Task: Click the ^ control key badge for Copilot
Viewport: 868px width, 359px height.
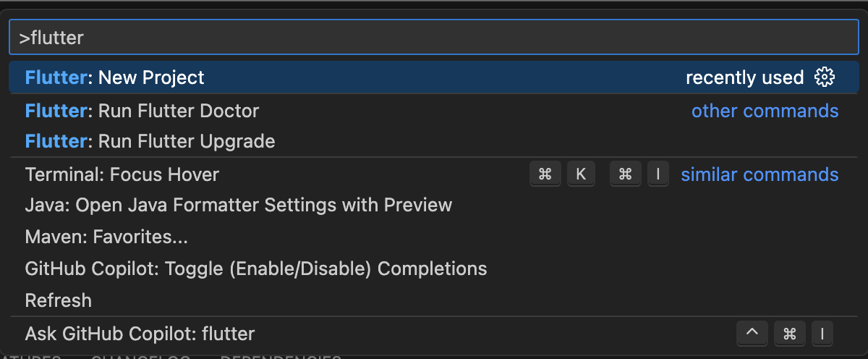Action: pos(752,334)
